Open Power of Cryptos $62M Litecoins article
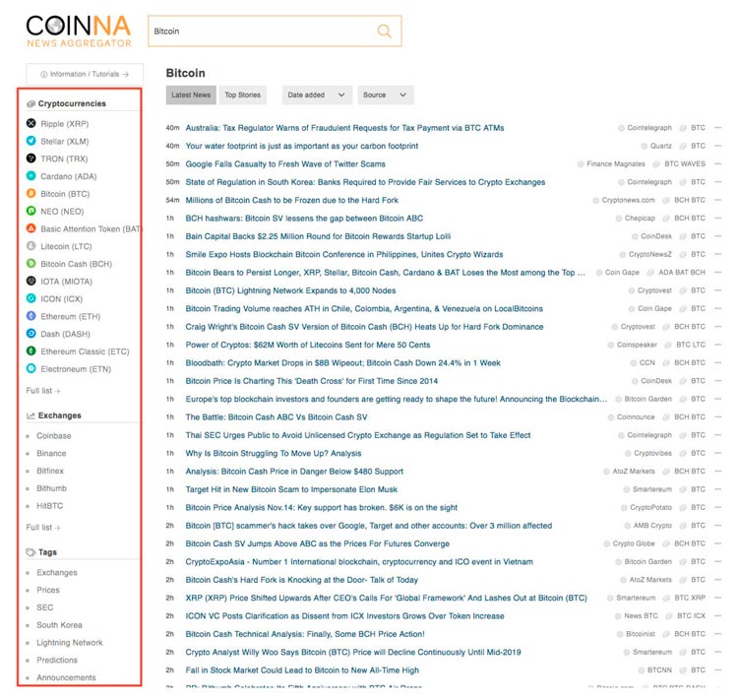The height and width of the screenshot is (700, 738). pos(308,345)
